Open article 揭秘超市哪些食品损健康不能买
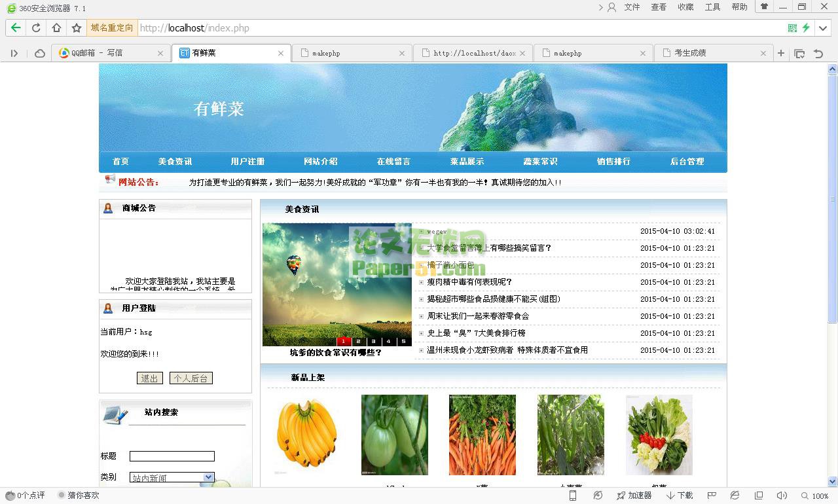The image size is (838, 504). tap(494, 299)
